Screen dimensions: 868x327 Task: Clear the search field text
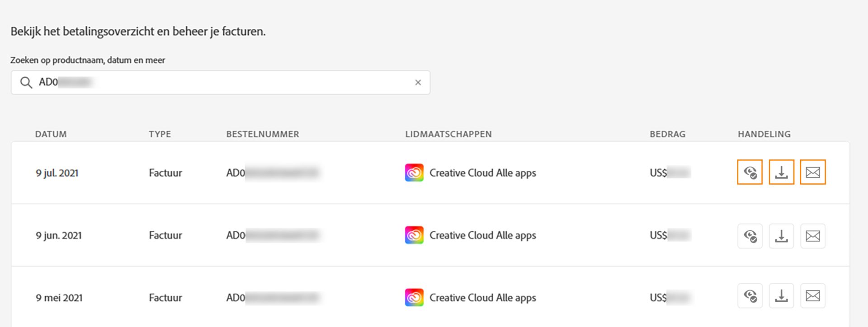point(418,82)
